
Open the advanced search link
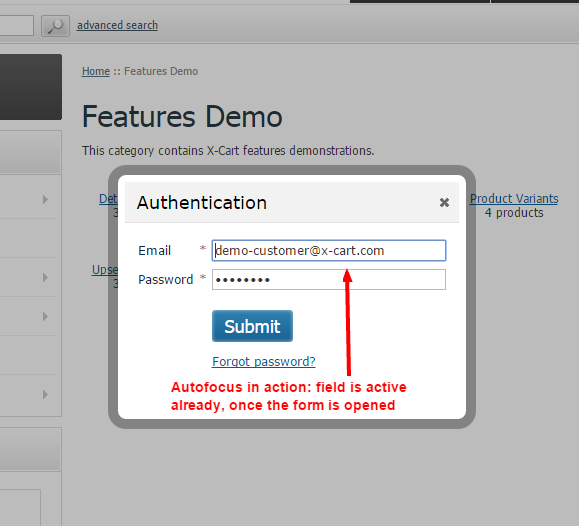click(117, 25)
